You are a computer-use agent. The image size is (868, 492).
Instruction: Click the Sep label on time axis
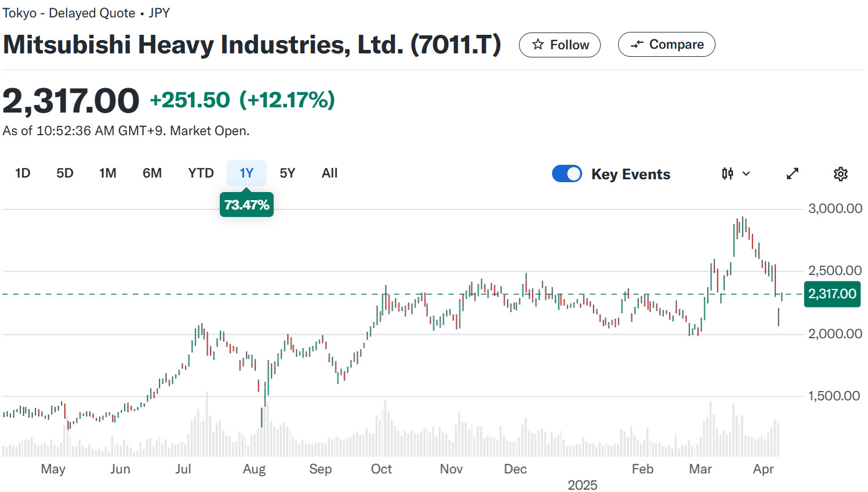[x=320, y=469]
